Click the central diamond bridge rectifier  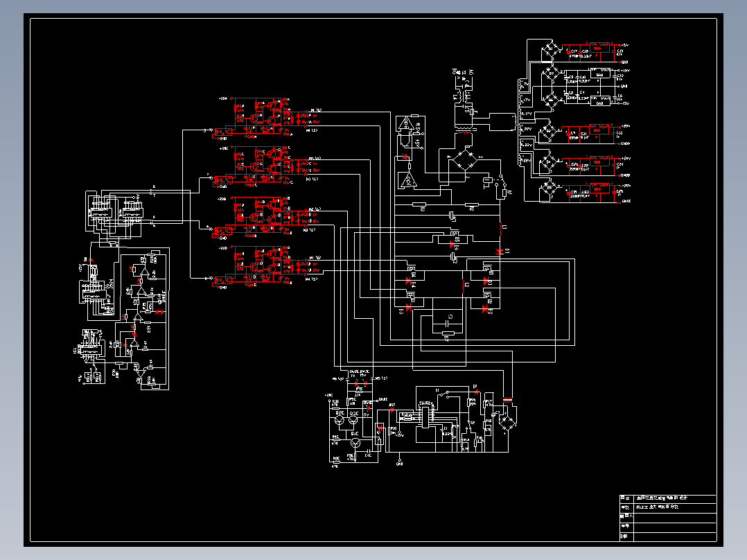[x=464, y=159]
